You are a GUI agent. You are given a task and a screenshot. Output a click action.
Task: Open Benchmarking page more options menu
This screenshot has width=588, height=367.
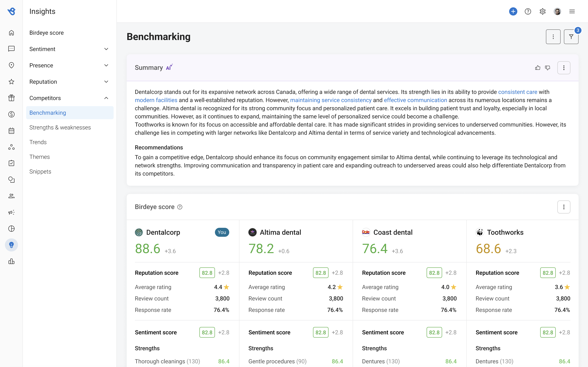(553, 37)
